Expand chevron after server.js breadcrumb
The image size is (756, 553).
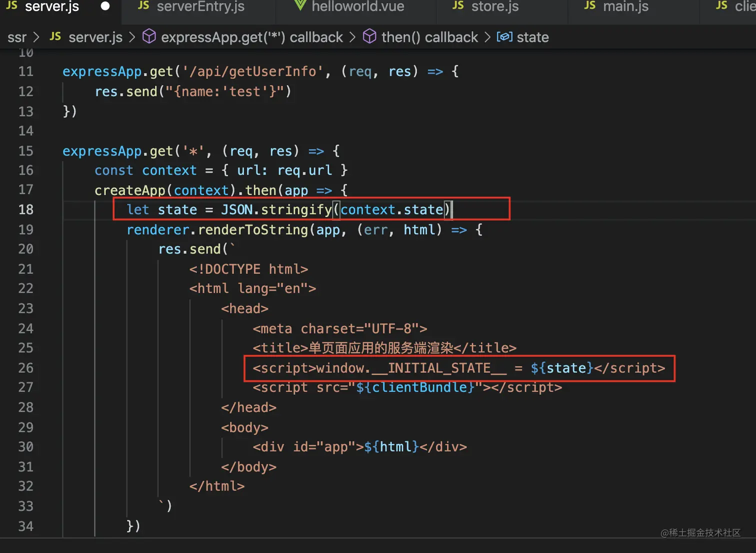132,37
